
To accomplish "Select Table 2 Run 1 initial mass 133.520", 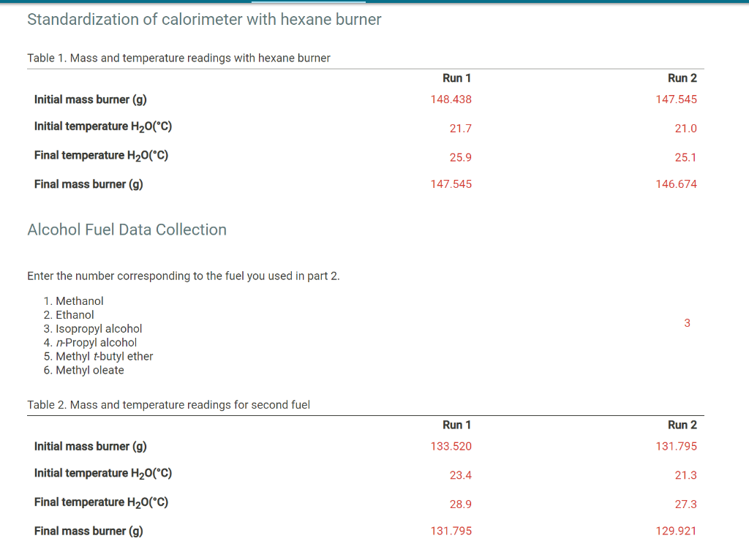I will pyautogui.click(x=451, y=447).
